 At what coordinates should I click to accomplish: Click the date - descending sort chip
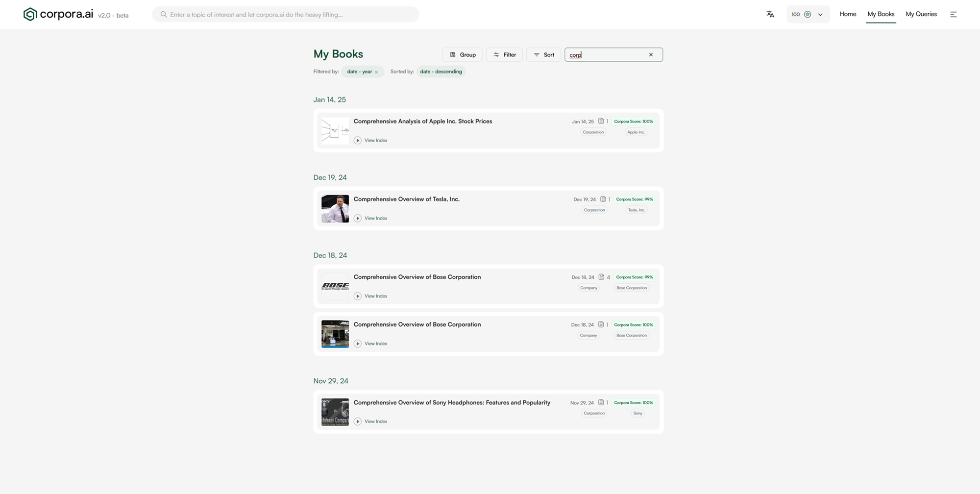pyautogui.click(x=441, y=72)
